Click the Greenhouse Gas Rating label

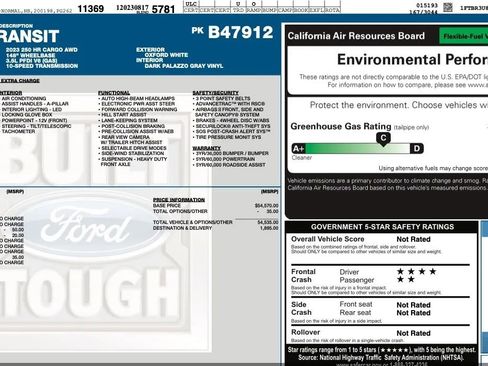(341, 126)
